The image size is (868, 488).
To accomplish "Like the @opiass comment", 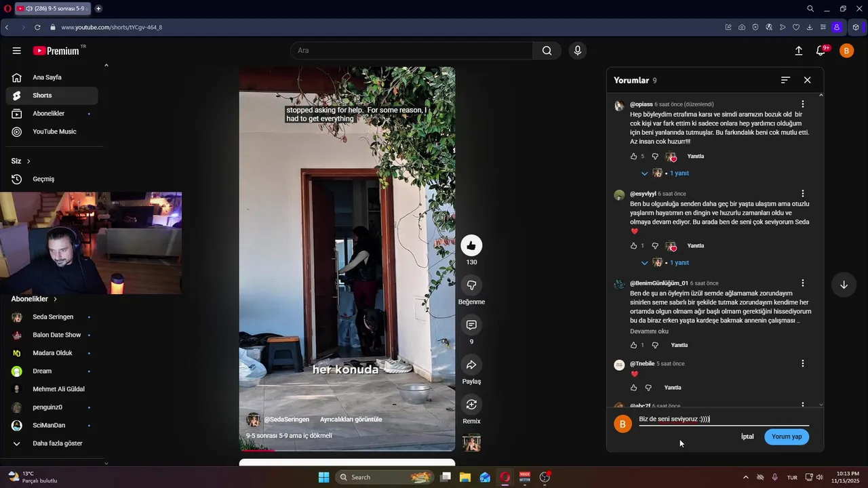I will point(634,157).
